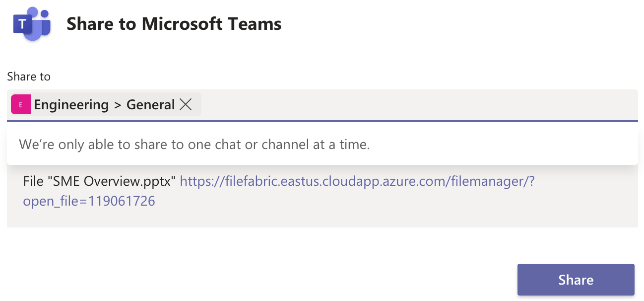This screenshot has width=644, height=301.
Task: Click the Microsoft Teams logo icon
Action: 32,24
